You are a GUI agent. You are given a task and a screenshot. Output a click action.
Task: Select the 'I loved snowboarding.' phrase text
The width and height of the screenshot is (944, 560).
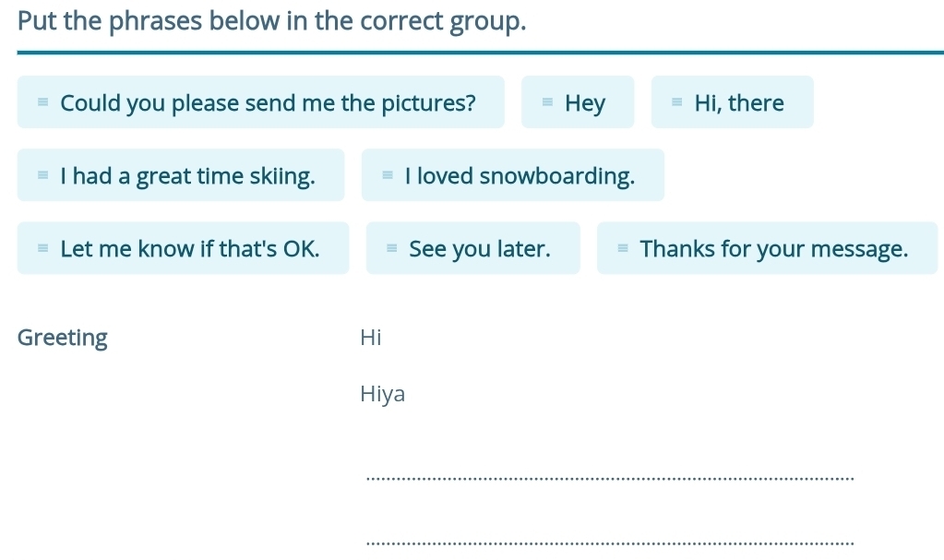[x=520, y=175]
